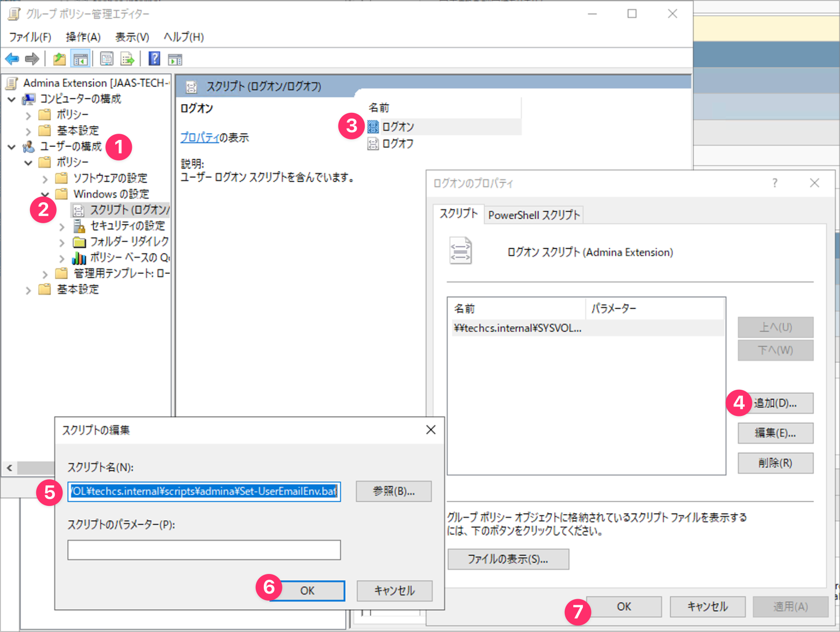The height and width of the screenshot is (632, 840).
Task: Go back with the blue arrow toolbar icon
Action: [12, 59]
